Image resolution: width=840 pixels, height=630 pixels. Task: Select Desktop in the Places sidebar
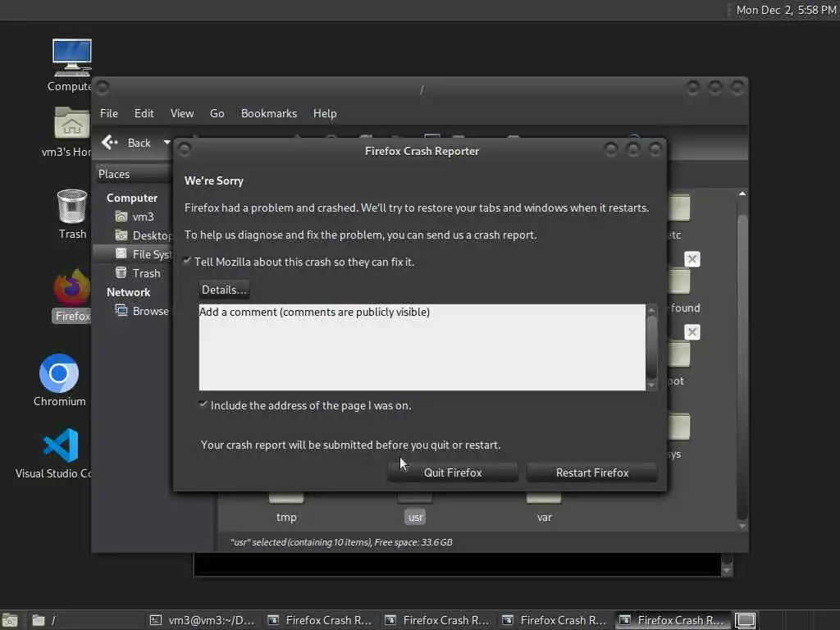(x=143, y=235)
